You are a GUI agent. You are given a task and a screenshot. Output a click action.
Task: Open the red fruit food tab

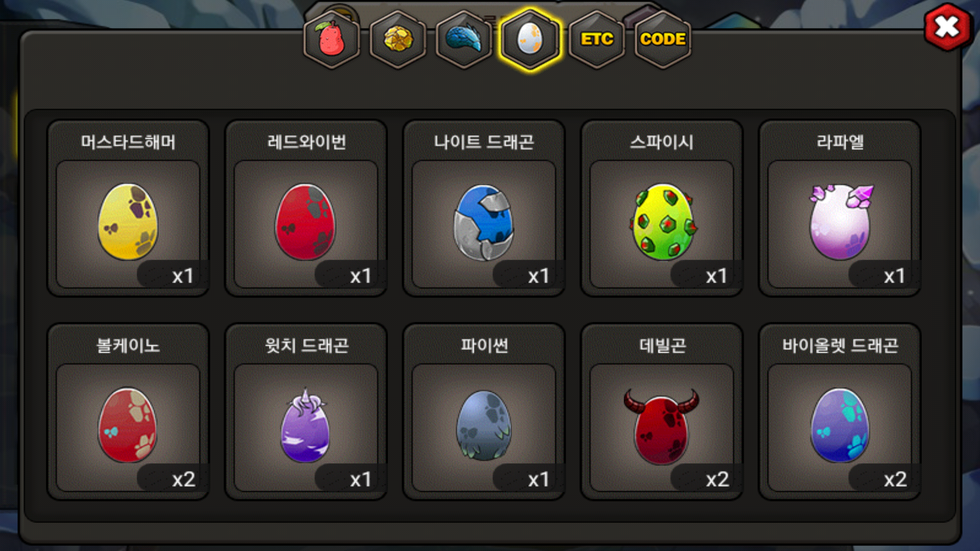[x=332, y=39]
